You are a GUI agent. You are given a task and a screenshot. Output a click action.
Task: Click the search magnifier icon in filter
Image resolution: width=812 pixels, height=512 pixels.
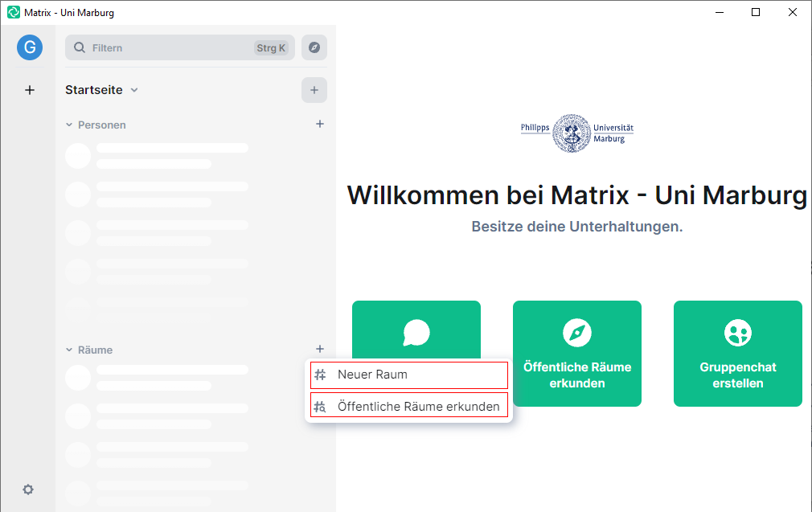tap(80, 47)
